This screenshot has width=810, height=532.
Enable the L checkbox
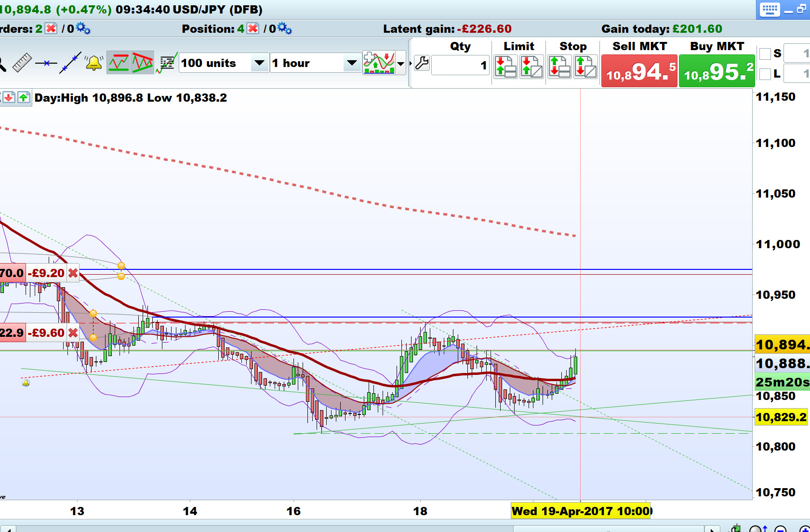[765, 74]
